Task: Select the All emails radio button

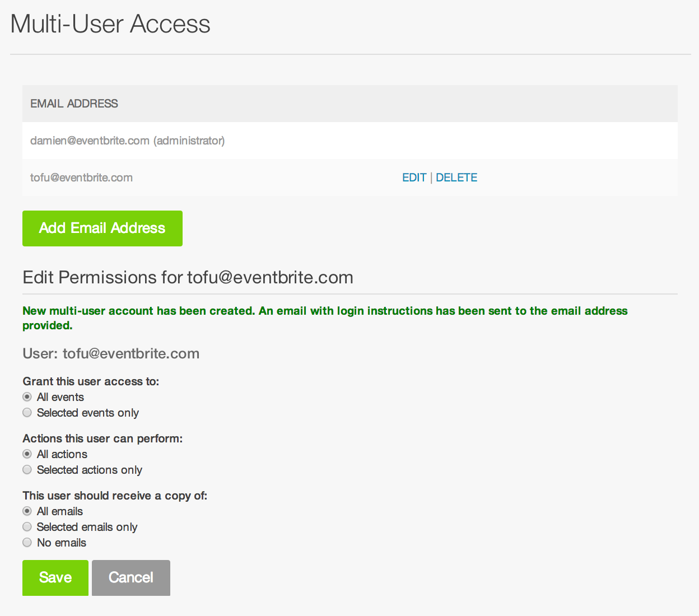Action: pos(27,511)
